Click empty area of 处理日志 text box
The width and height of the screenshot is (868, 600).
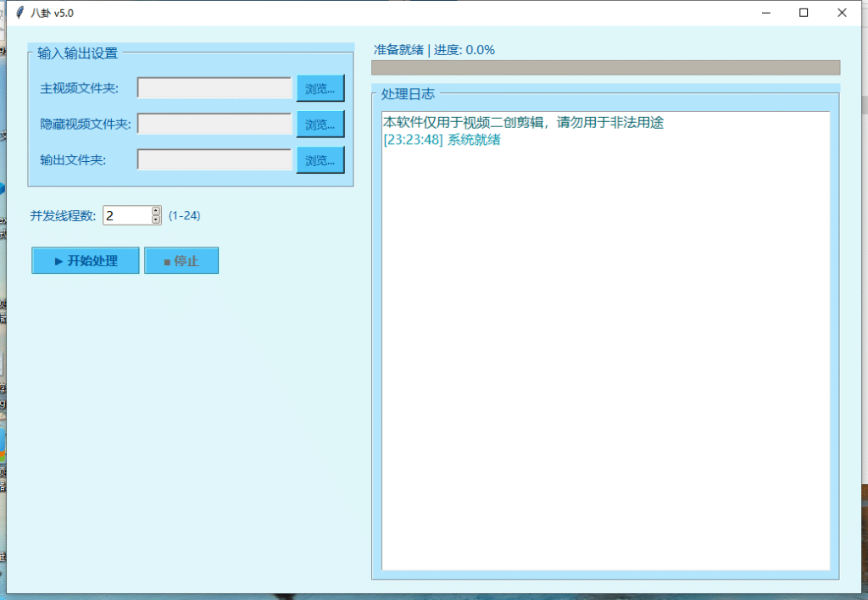(x=605, y=356)
